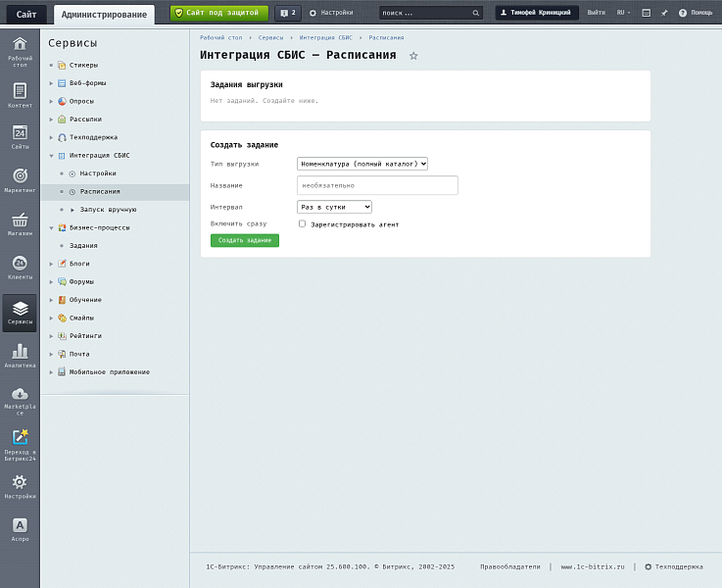Expand the Блоги tree node arrow
722x588 pixels.
click(x=51, y=264)
